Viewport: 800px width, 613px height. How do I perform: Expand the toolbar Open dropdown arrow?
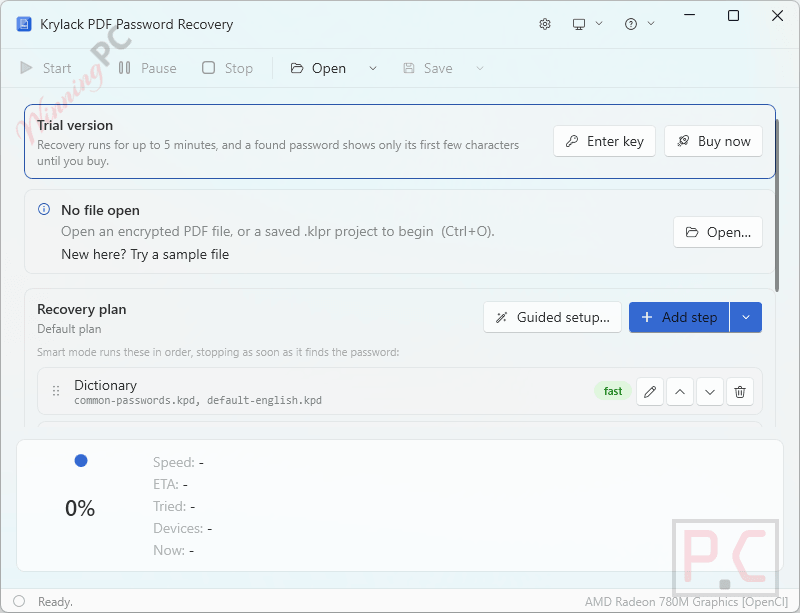(373, 68)
